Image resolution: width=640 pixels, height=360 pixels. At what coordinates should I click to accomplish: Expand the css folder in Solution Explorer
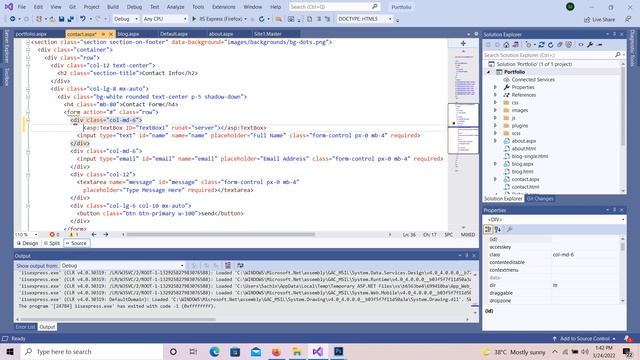point(495,103)
